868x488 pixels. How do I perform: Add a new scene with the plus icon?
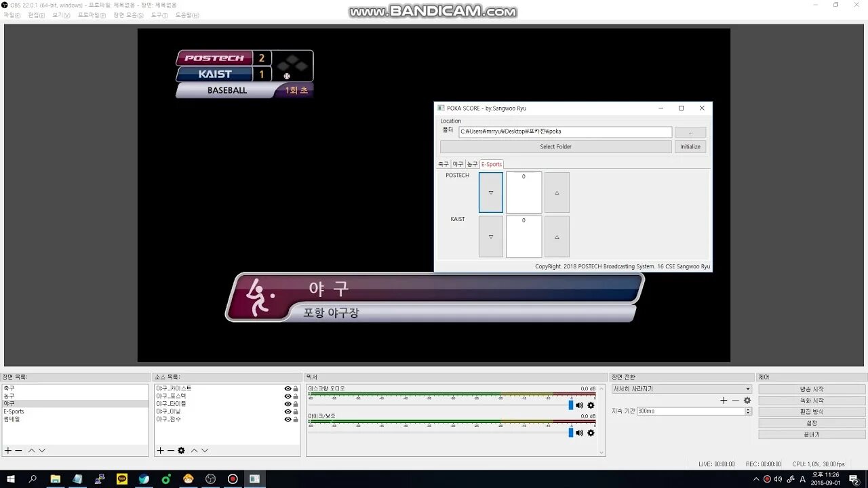(x=8, y=451)
